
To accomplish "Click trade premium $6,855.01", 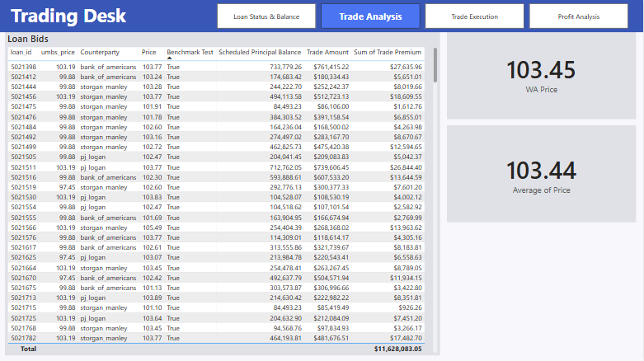I will (x=407, y=117).
